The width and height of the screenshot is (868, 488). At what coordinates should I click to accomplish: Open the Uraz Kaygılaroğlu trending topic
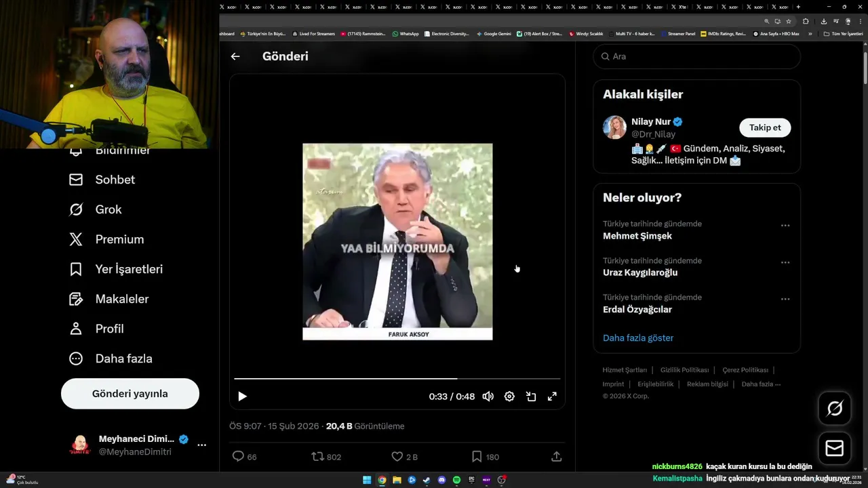click(640, 272)
